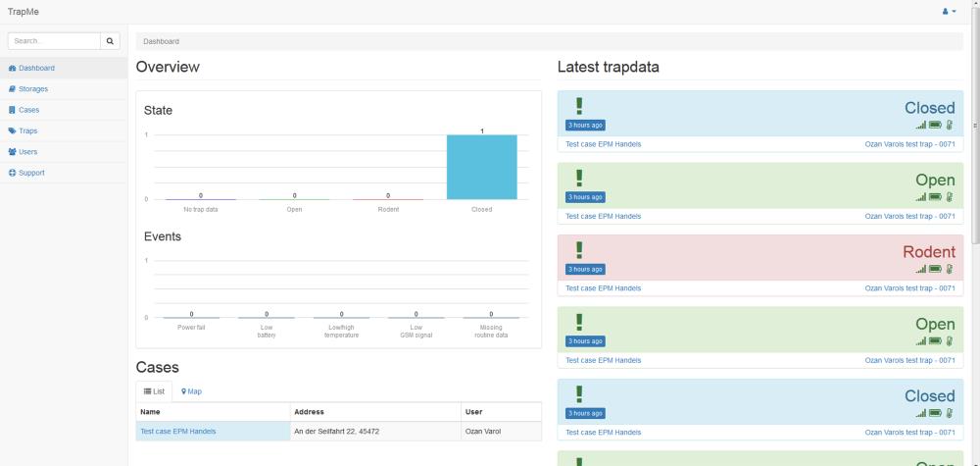Click the Storages book icon in sidebar
Screen dimensions: 980x466
point(12,89)
